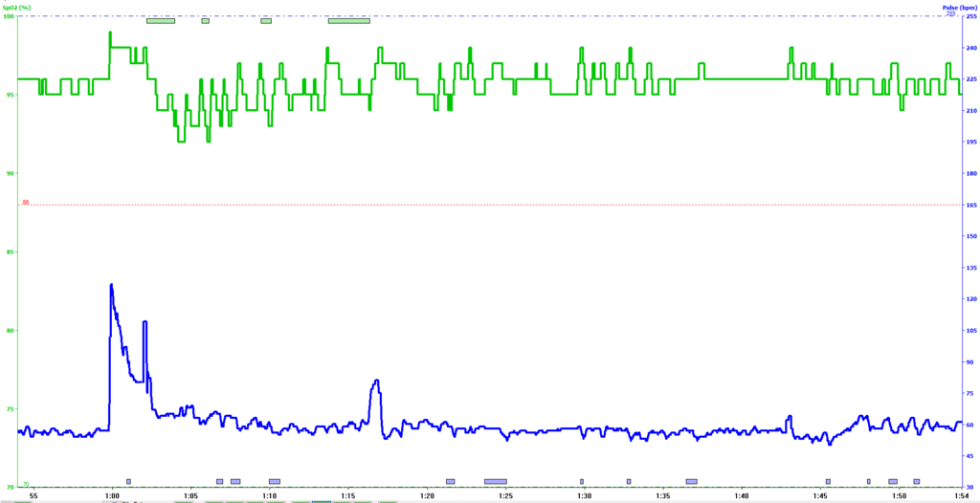Click the red 88 threshold label

(x=26, y=202)
